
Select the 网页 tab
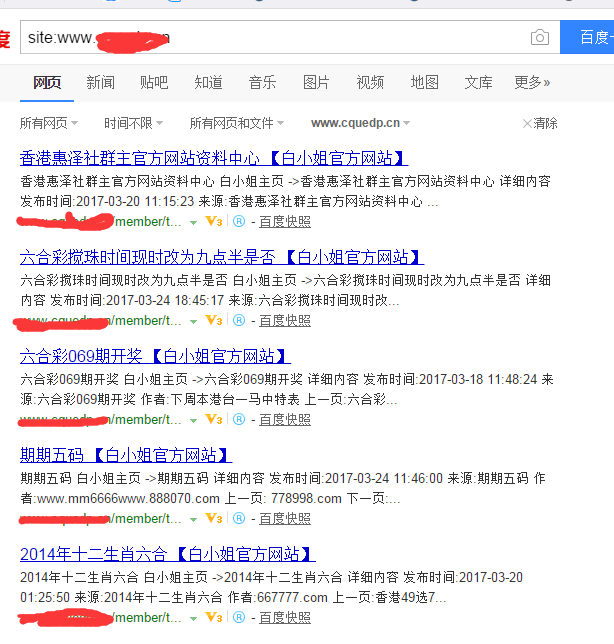tap(47, 83)
